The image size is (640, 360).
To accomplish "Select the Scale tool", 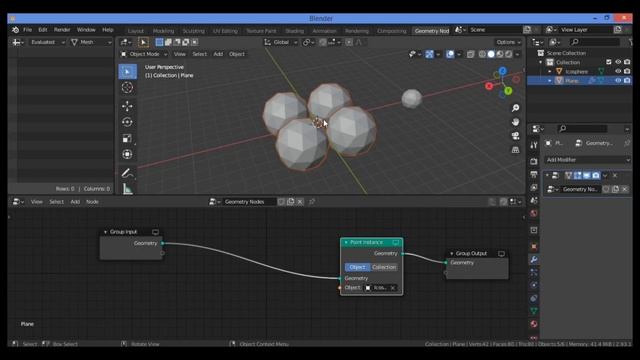I will tap(127, 138).
